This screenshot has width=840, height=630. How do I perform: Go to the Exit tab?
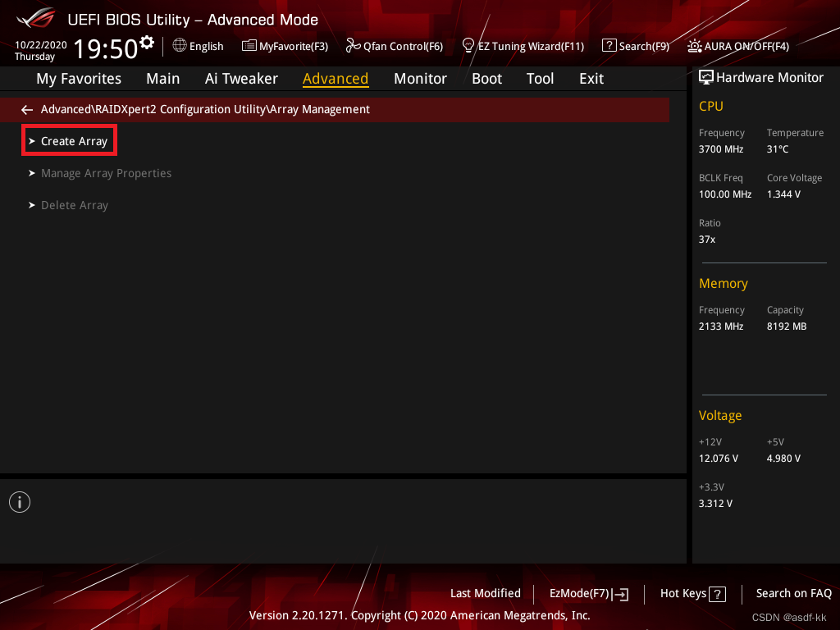pos(591,79)
